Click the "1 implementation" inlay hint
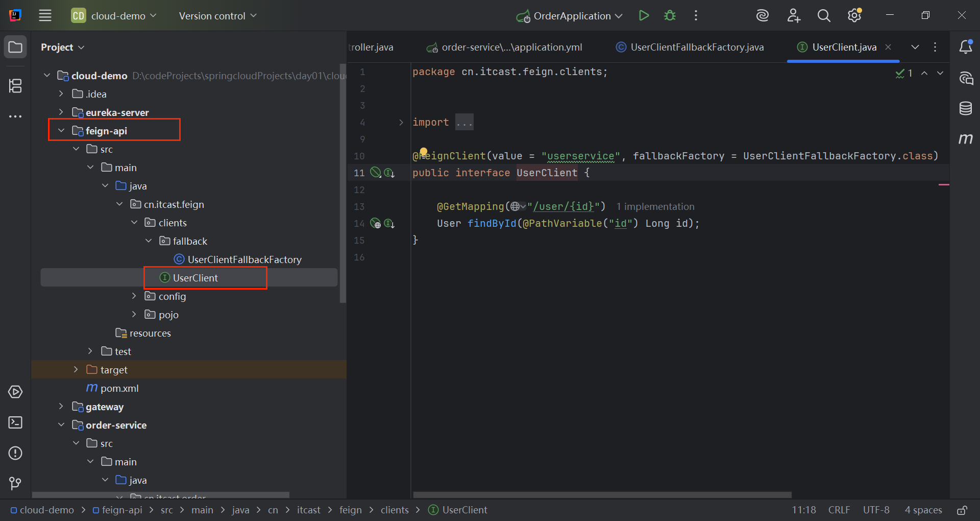The image size is (980, 521). (x=655, y=206)
